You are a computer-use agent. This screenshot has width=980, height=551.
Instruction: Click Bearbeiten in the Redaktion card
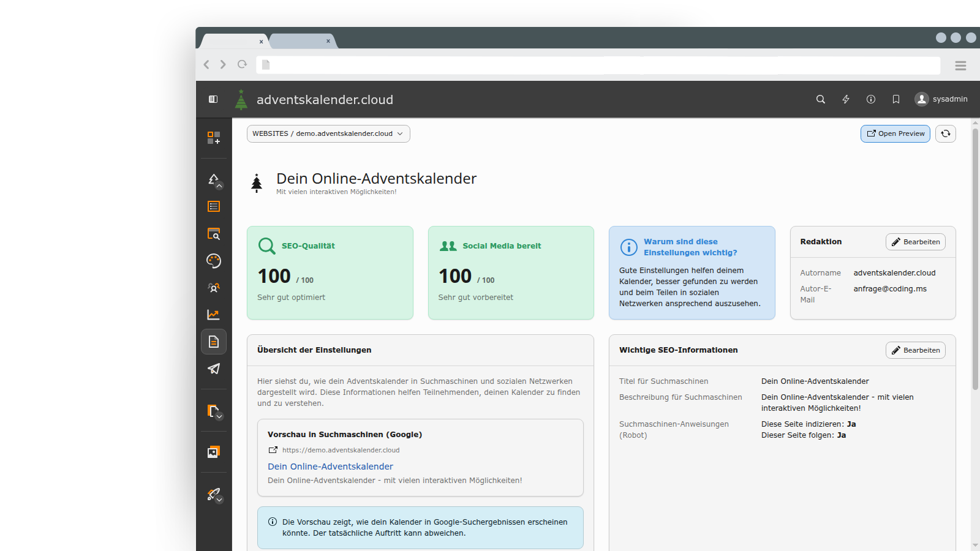click(x=916, y=242)
